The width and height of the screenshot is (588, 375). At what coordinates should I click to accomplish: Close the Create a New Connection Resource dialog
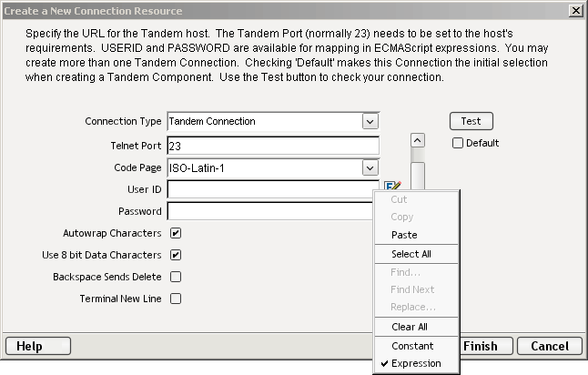click(576, 11)
